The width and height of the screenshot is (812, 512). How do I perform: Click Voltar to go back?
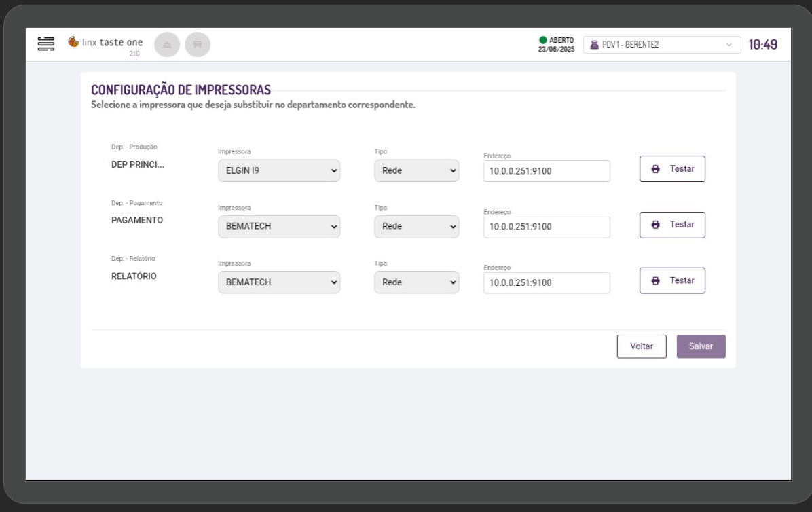642,346
